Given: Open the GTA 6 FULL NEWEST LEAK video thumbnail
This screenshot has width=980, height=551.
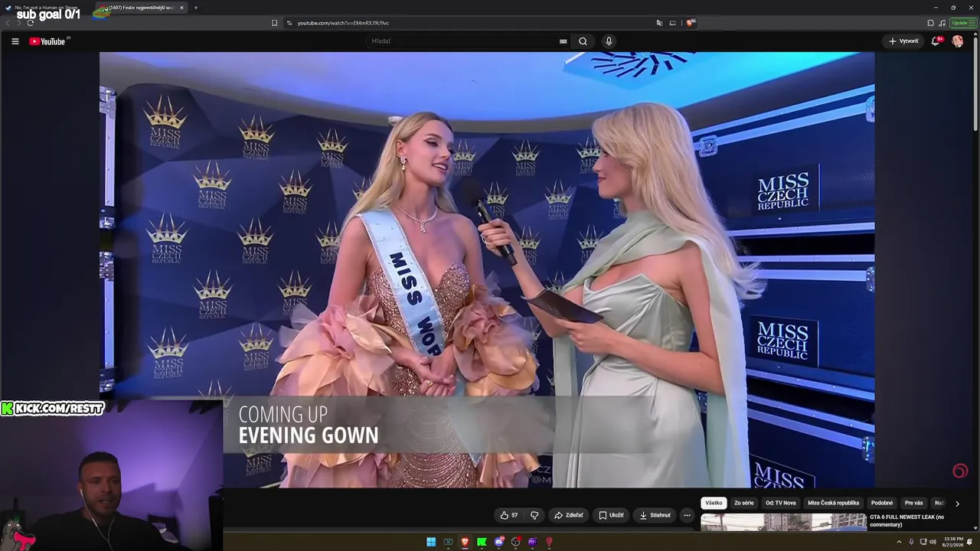Looking at the screenshot, I should point(783,522).
